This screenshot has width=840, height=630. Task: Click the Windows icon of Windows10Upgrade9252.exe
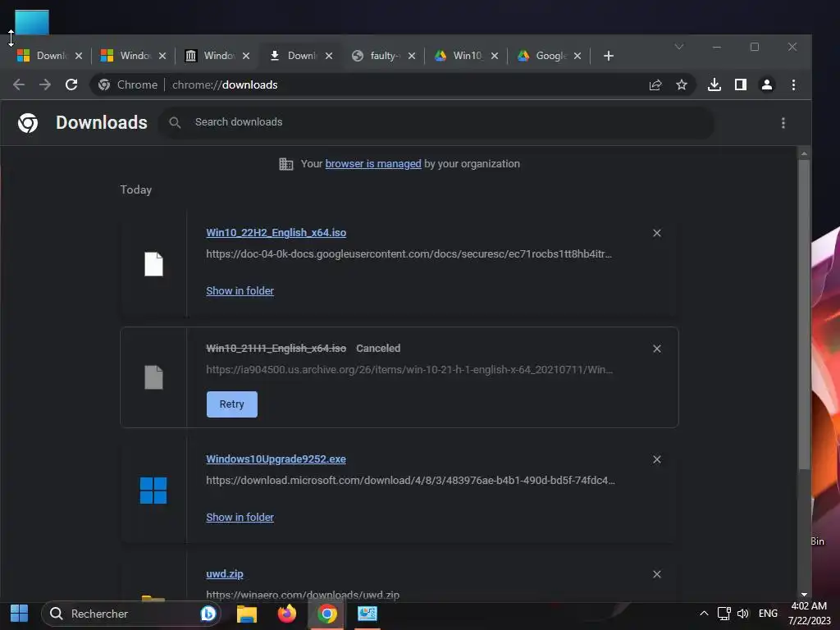(153, 491)
